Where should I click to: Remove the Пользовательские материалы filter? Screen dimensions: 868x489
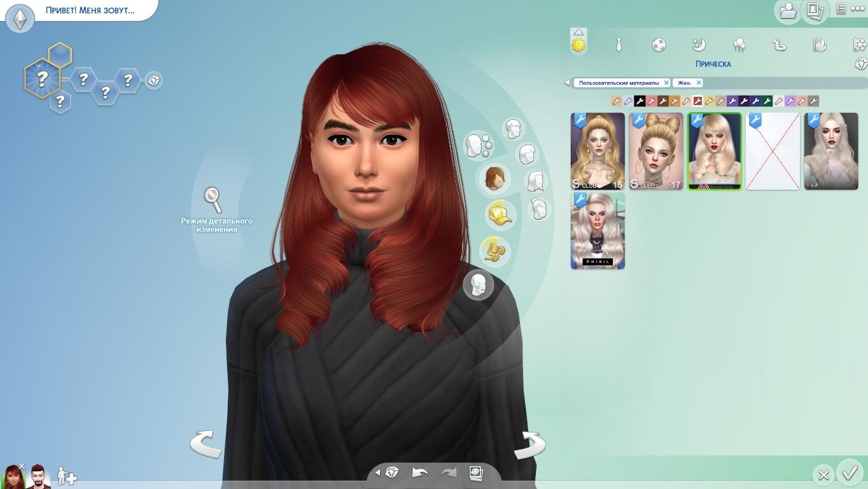[666, 83]
